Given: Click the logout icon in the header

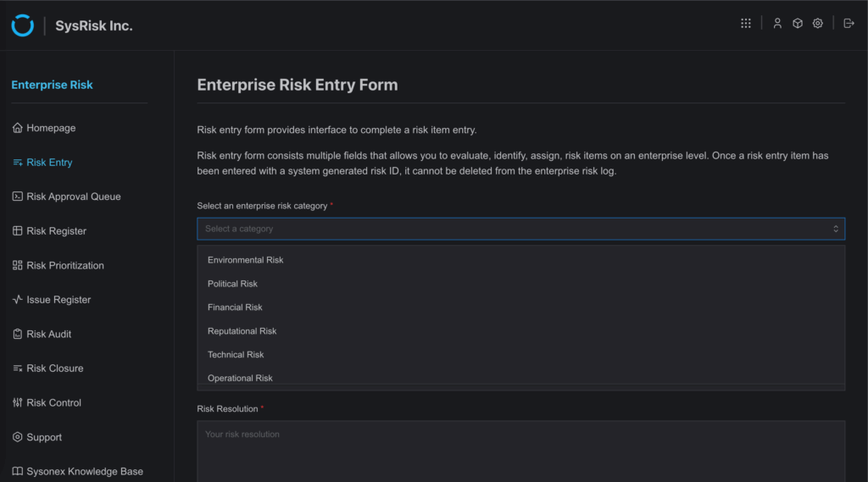Looking at the screenshot, I should (x=849, y=23).
